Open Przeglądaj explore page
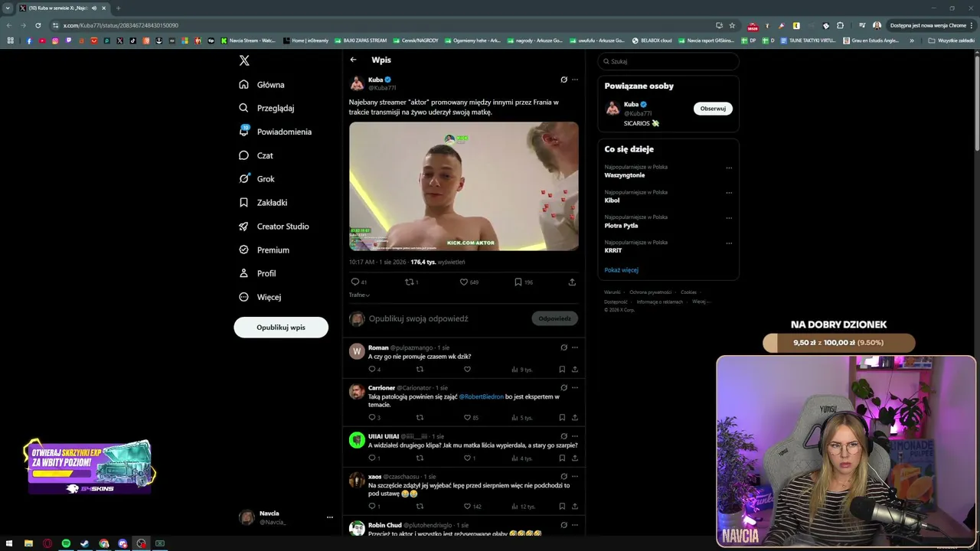Image resolution: width=980 pixels, height=551 pixels. tap(266, 108)
